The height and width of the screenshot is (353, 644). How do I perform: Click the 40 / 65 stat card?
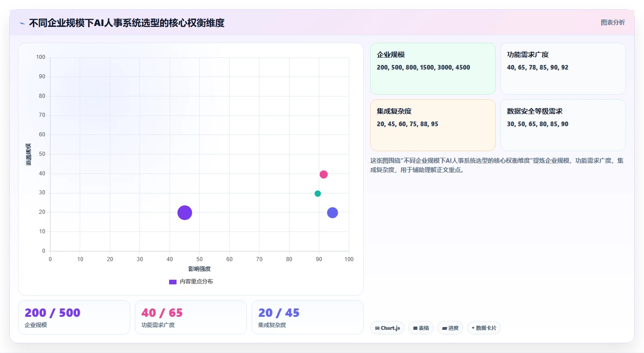click(x=191, y=317)
